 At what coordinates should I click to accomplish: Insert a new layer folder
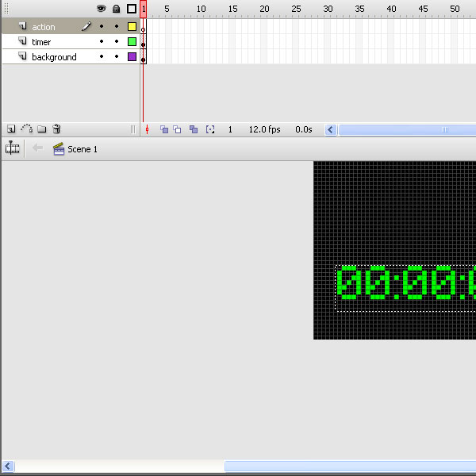[x=42, y=129]
